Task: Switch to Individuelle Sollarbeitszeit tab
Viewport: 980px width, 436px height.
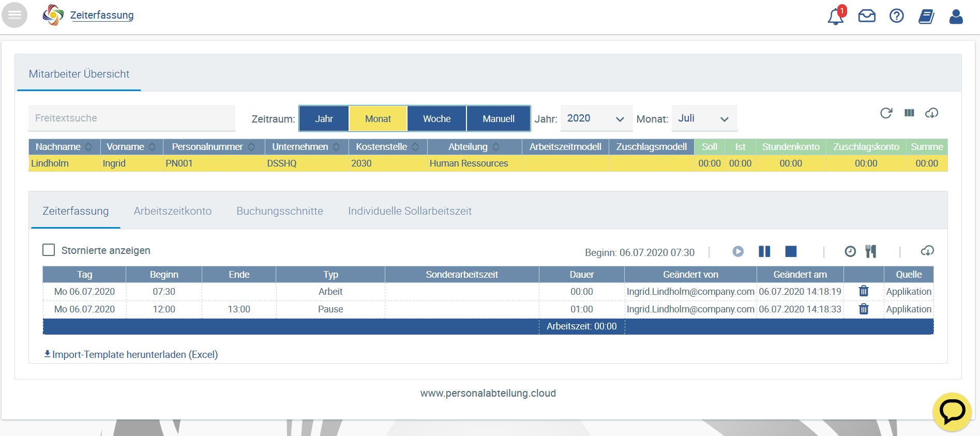Action: (410, 211)
